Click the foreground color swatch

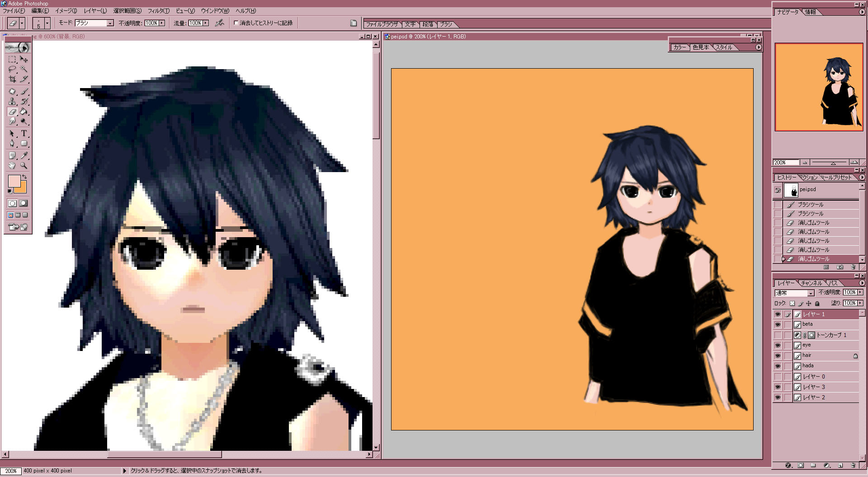pos(14,182)
